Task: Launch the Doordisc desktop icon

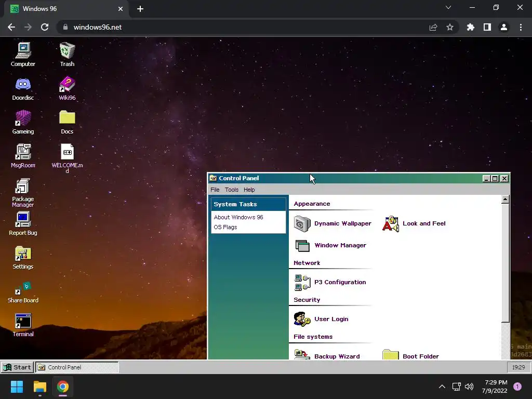Action: click(23, 88)
